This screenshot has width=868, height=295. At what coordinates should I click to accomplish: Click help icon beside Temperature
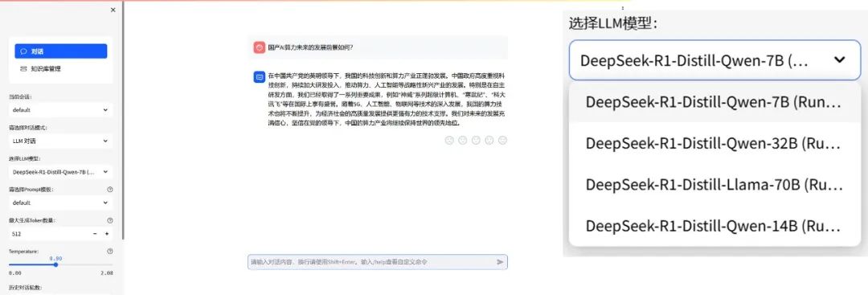109,252
